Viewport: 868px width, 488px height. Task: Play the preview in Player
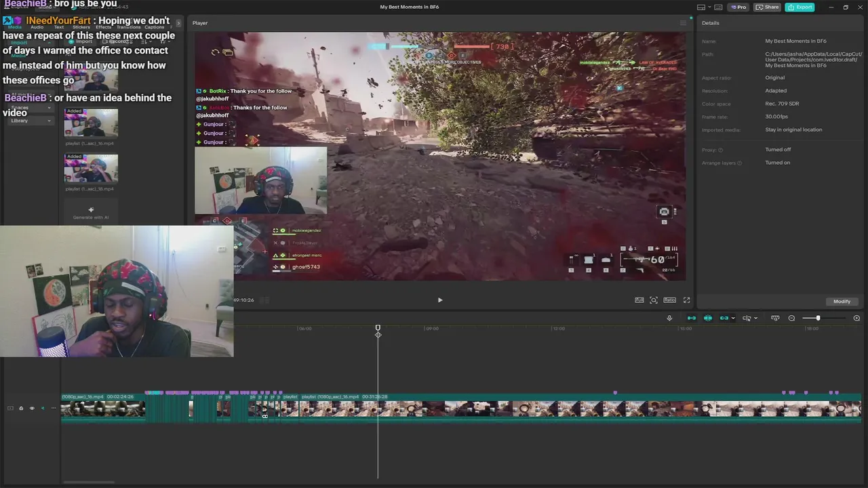point(439,300)
